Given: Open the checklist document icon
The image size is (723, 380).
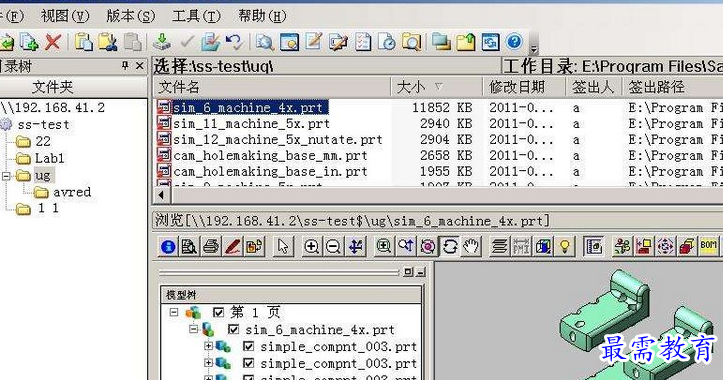Looking at the screenshot, I should point(362,42).
